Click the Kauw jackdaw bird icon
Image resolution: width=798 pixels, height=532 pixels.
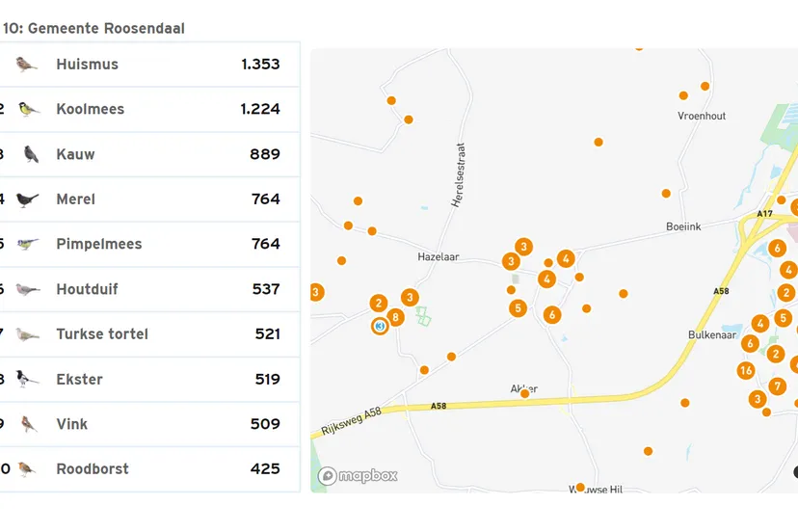point(31,154)
